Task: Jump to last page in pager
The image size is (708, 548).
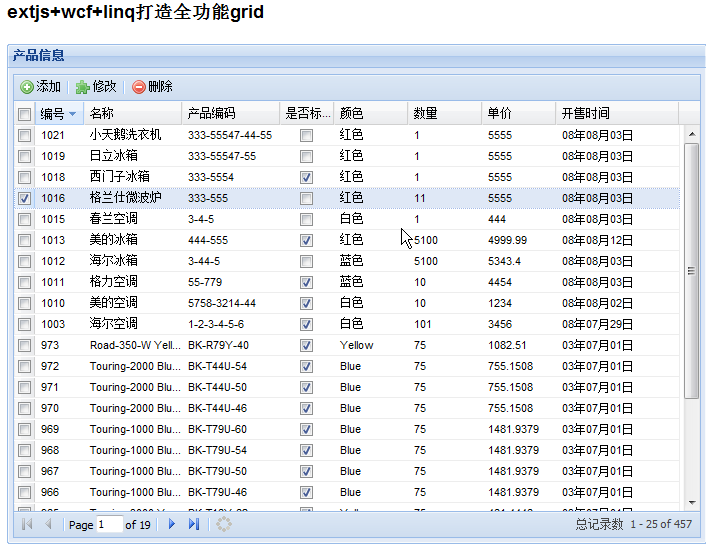Action: [194, 524]
